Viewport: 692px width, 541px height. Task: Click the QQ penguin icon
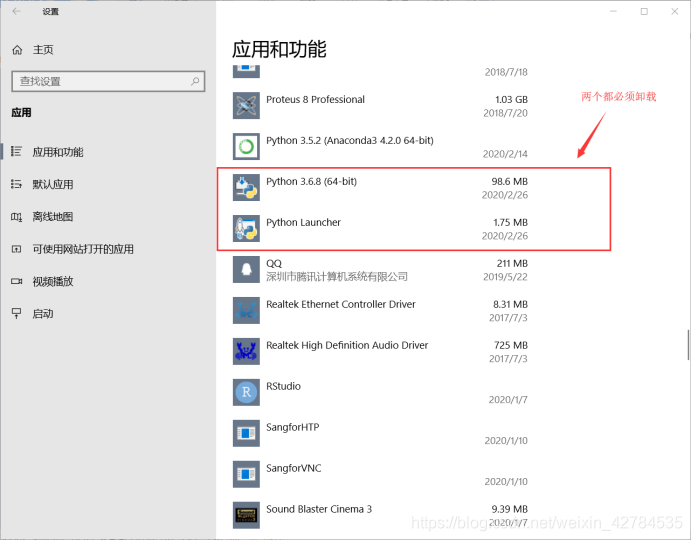[x=246, y=270]
